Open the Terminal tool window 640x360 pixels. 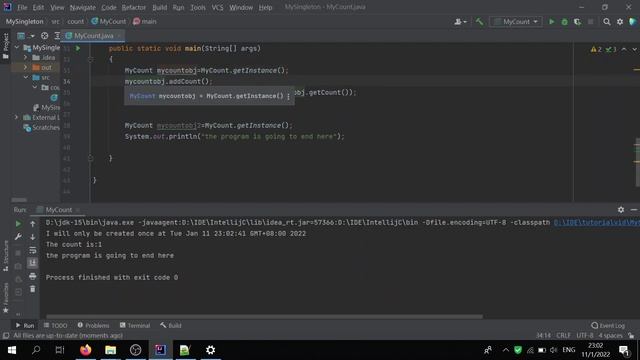click(x=135, y=325)
